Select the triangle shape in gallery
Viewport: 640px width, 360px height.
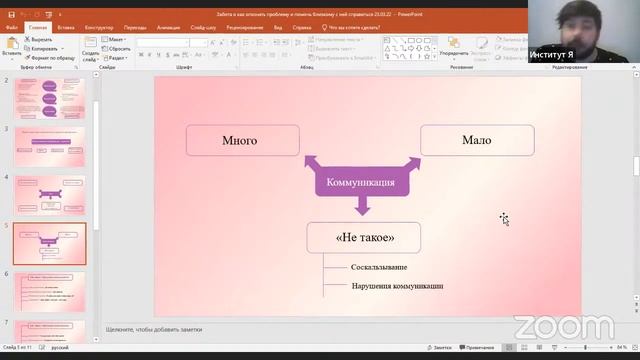[x=387, y=48]
